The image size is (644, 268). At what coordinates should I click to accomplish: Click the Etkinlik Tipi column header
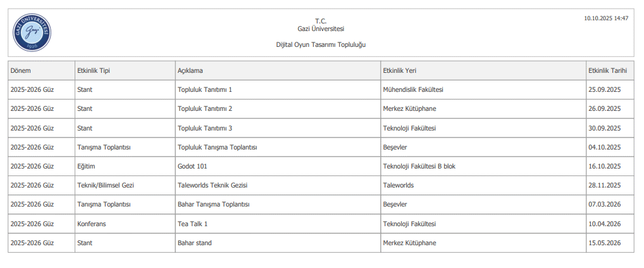[x=94, y=70]
